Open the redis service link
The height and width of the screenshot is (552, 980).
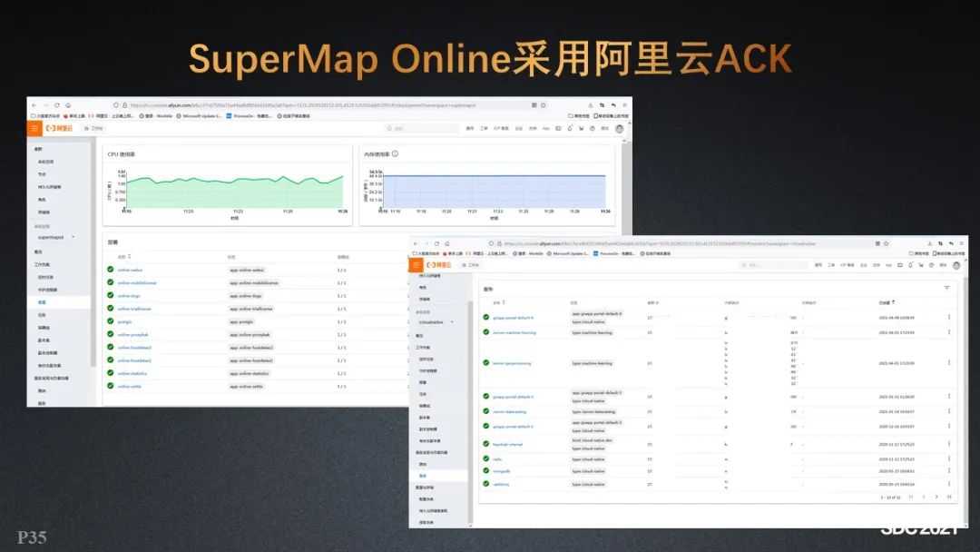click(497, 458)
